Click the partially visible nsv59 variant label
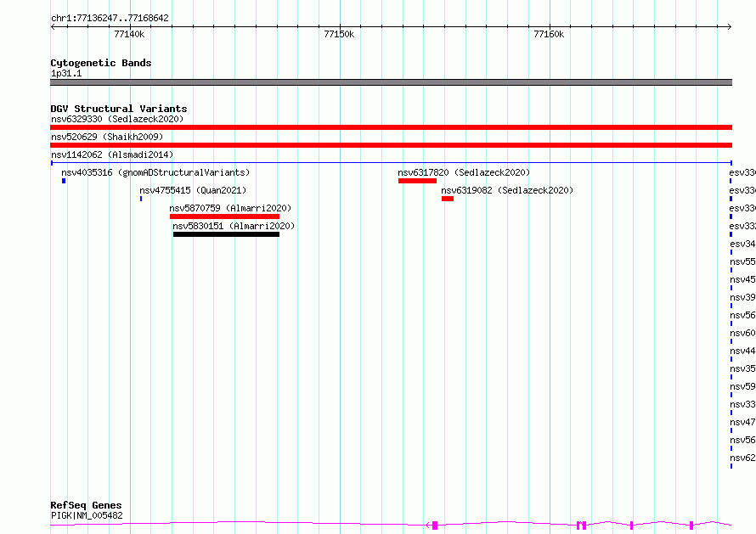Image resolution: width=756 pixels, height=534 pixels. pyautogui.click(x=742, y=386)
